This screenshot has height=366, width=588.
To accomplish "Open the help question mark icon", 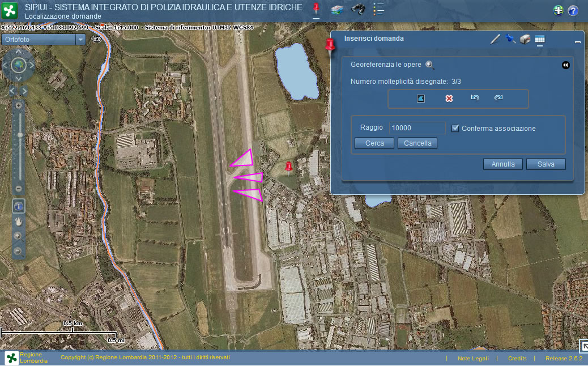I will point(573,11).
